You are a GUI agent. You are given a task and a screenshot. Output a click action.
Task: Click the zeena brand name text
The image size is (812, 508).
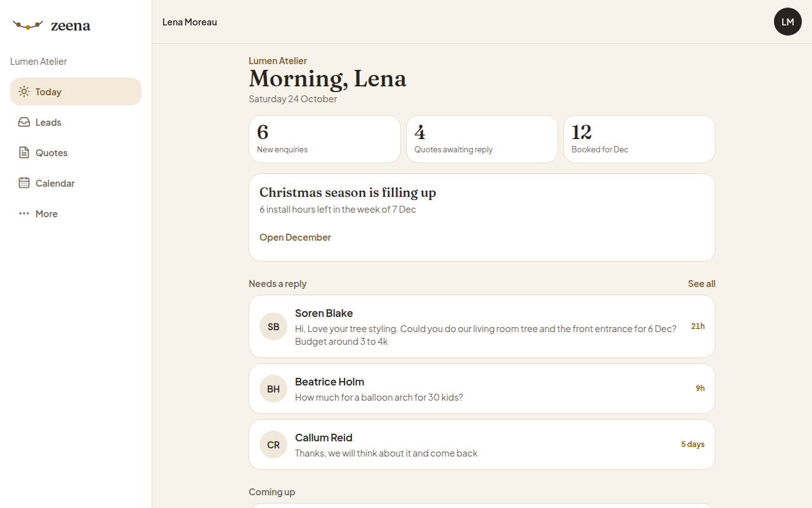70,26
